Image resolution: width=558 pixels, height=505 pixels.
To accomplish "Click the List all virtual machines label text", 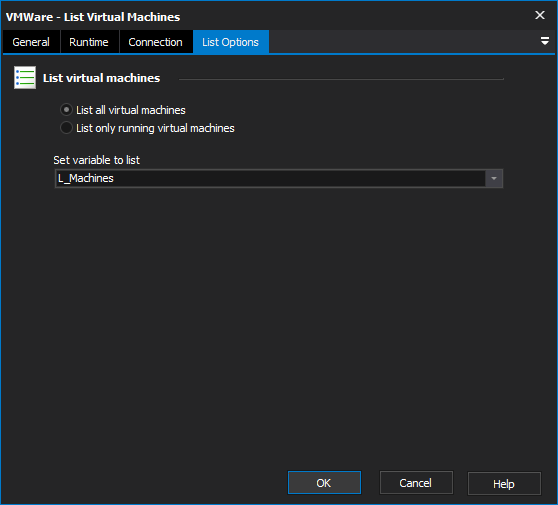I will click(131, 110).
